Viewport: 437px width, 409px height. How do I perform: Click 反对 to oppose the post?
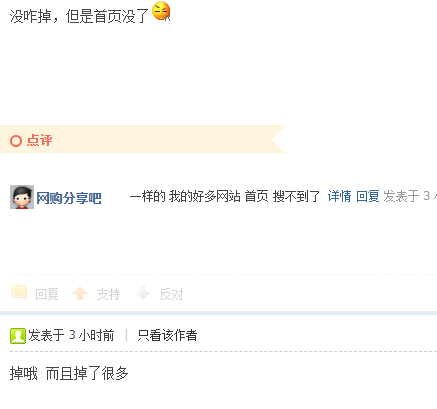[x=171, y=294]
